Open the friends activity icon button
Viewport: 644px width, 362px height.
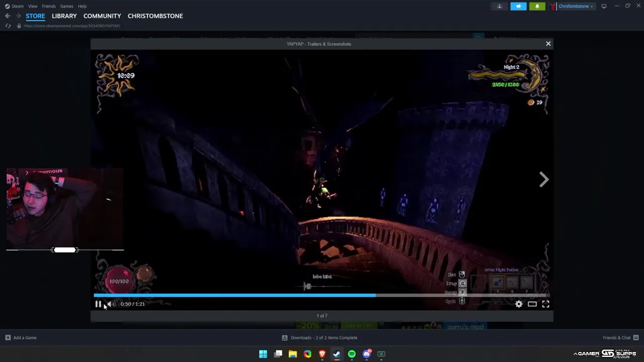tap(499, 6)
